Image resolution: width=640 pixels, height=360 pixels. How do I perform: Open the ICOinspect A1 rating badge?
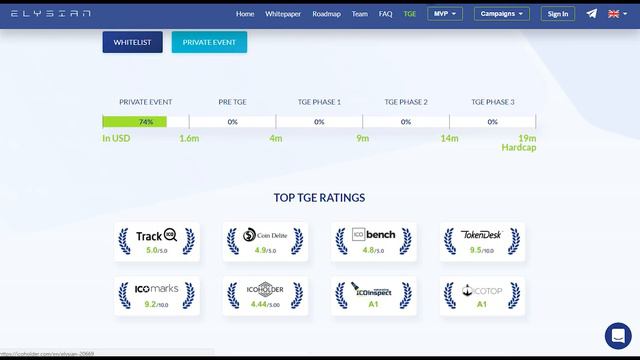[374, 296]
